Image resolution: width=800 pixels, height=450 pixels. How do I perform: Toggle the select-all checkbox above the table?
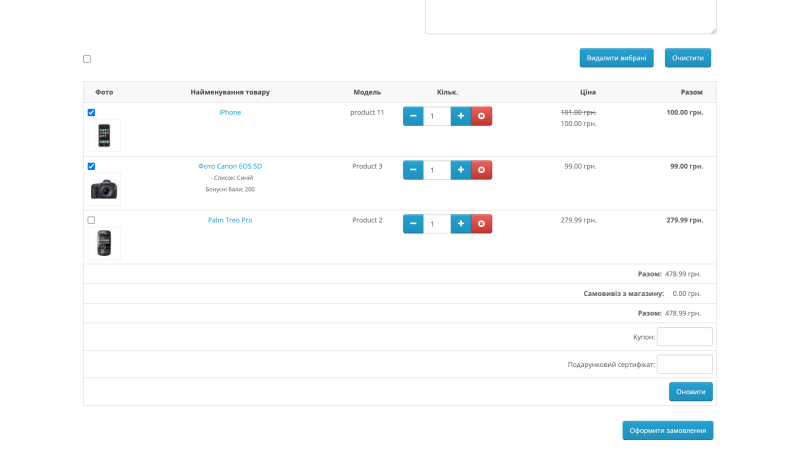(x=87, y=59)
